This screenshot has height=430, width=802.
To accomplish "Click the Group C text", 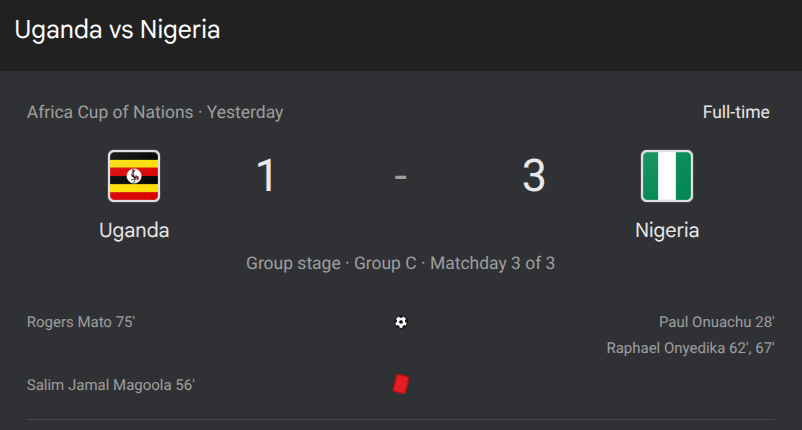I will [x=385, y=264].
